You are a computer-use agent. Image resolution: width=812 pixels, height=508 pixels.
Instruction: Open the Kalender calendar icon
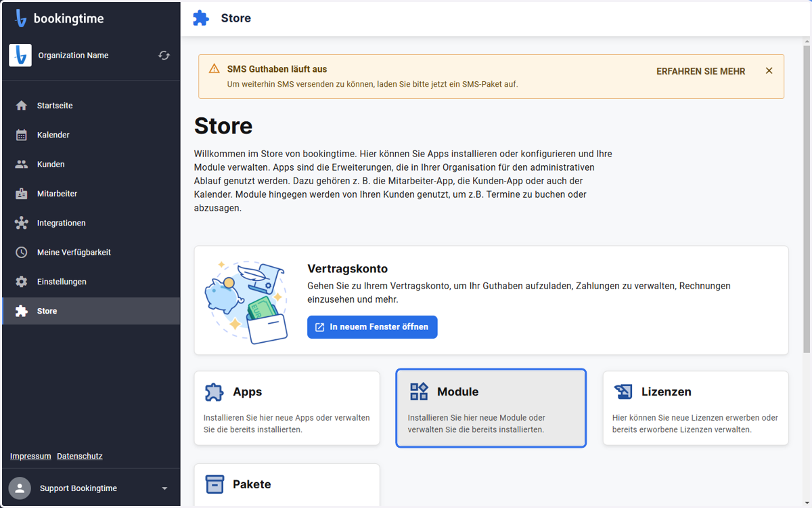[x=22, y=135]
